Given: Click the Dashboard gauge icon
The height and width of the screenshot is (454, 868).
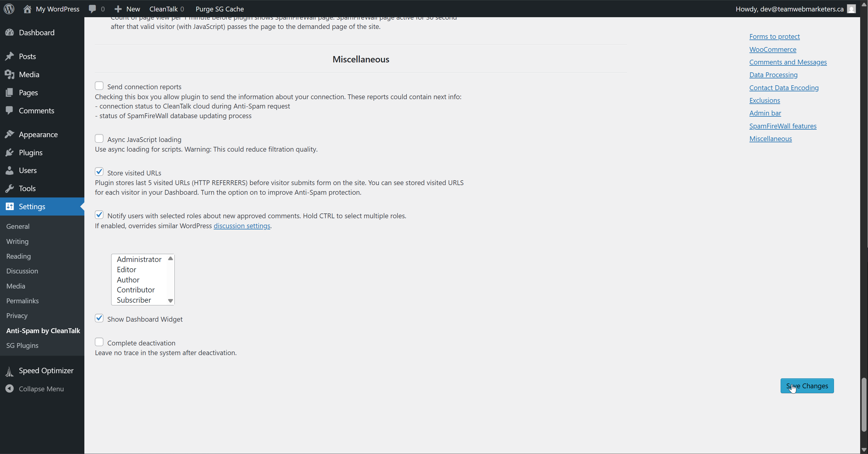Looking at the screenshot, I should pyautogui.click(x=9, y=32).
